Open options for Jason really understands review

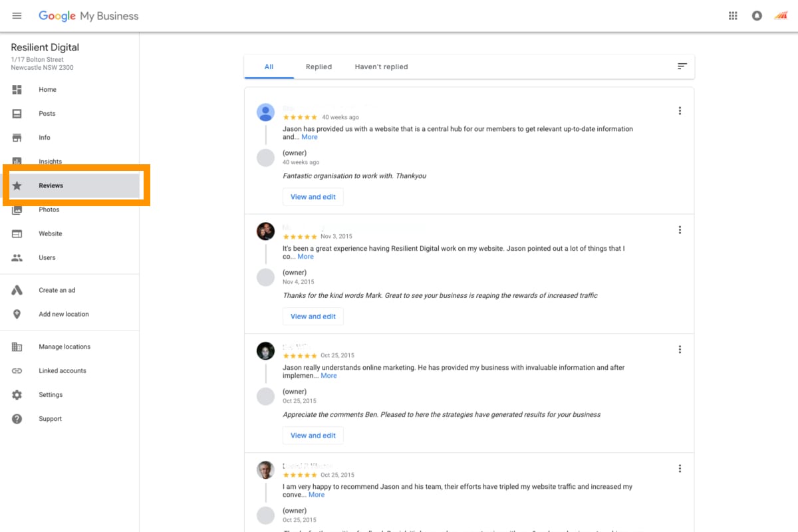coord(680,350)
